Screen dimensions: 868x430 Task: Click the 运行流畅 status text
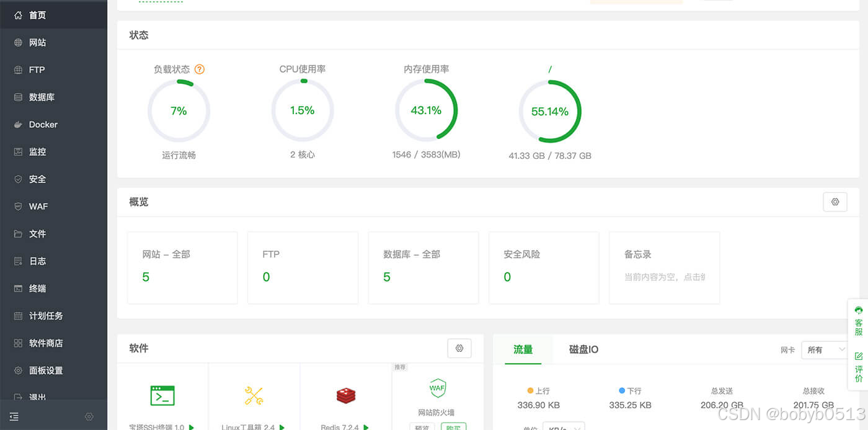click(179, 155)
